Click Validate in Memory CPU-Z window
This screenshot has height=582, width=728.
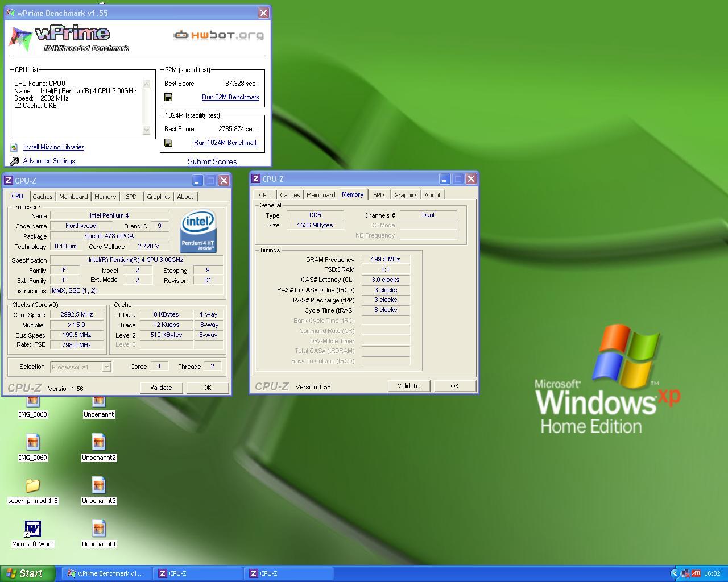[x=408, y=386]
